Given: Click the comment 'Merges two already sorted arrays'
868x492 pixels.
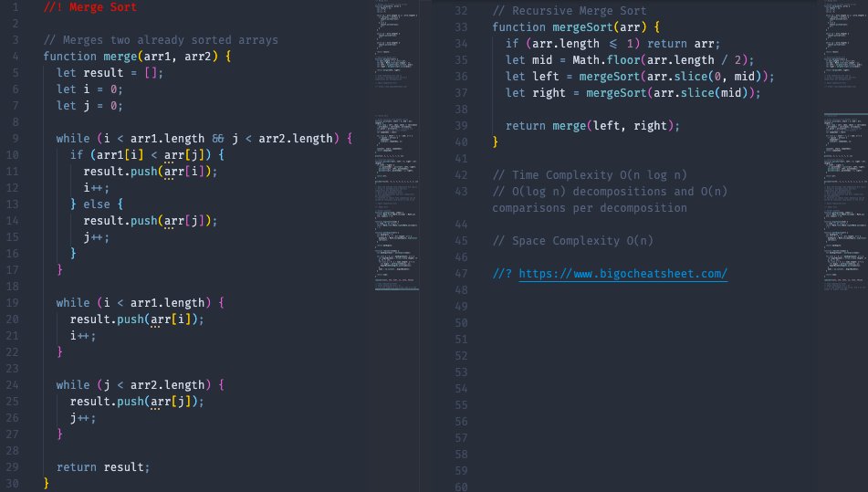Looking at the screenshot, I should (x=171, y=40).
